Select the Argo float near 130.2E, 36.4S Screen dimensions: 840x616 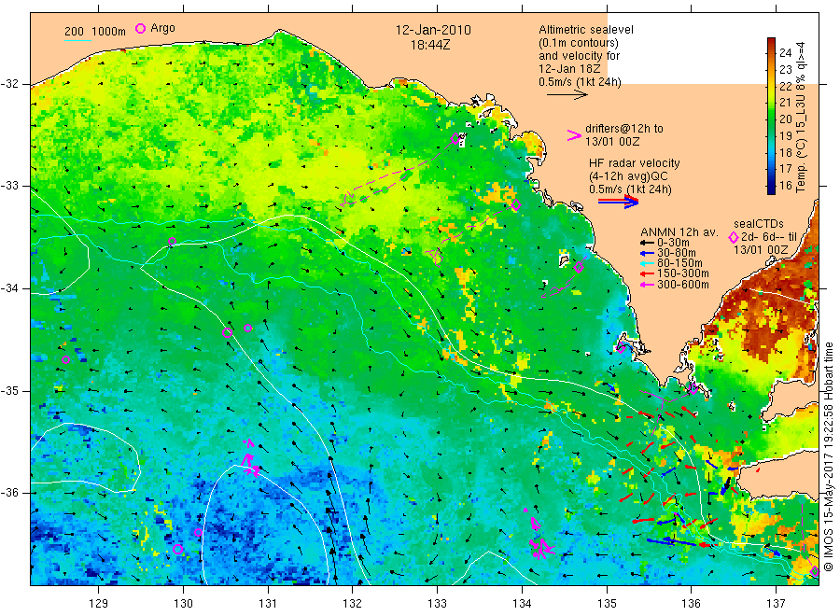(x=198, y=532)
